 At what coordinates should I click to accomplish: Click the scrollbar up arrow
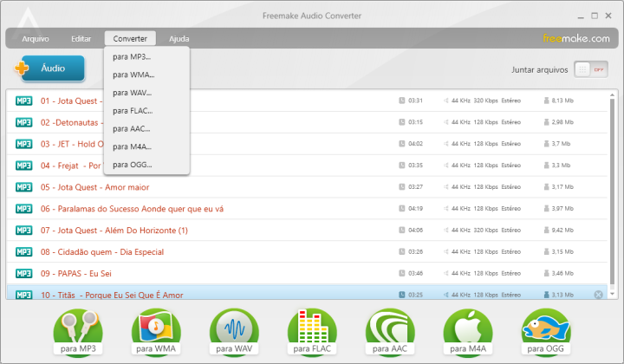tap(613, 95)
